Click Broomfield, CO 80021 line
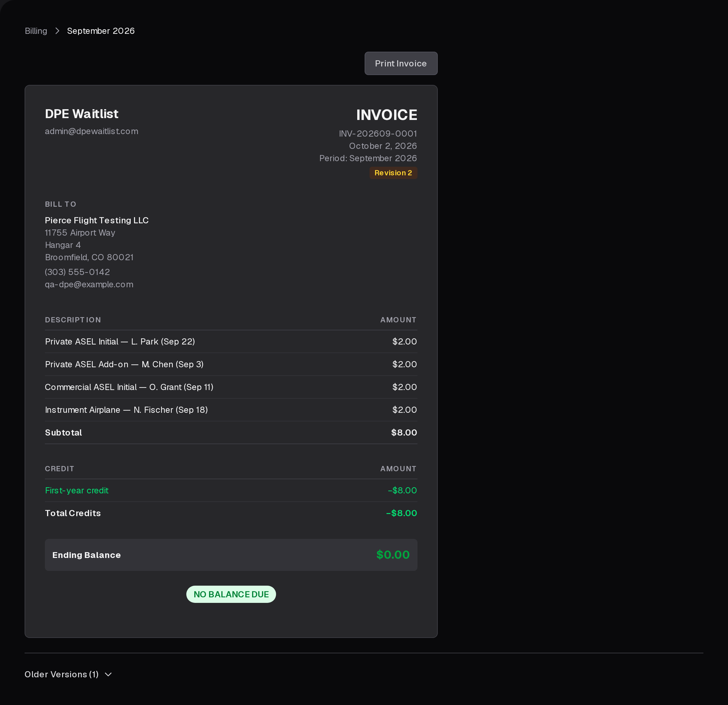This screenshot has width=728, height=705. (x=89, y=257)
